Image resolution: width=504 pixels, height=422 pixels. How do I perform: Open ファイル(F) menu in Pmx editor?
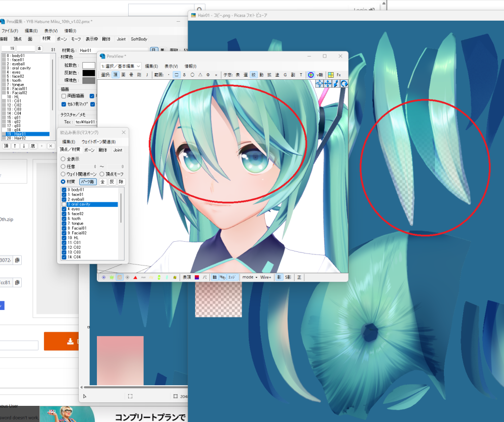(10, 31)
